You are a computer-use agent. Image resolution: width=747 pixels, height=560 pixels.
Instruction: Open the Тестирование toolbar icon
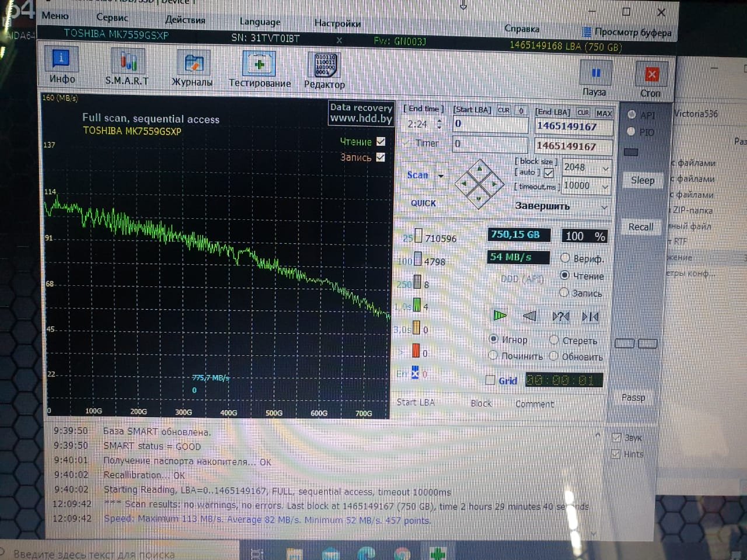pos(259,64)
